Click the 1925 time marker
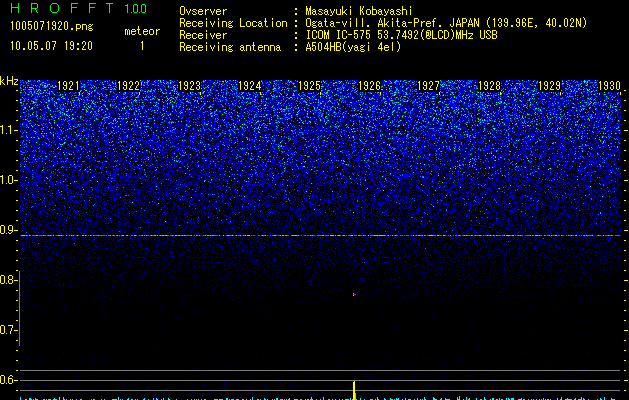 310,86
